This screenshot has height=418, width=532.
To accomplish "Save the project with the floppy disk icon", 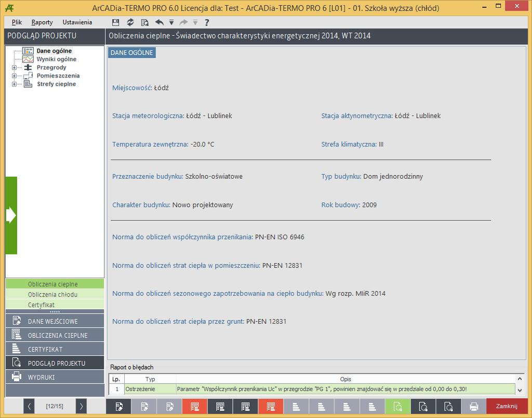I will tap(116, 22).
